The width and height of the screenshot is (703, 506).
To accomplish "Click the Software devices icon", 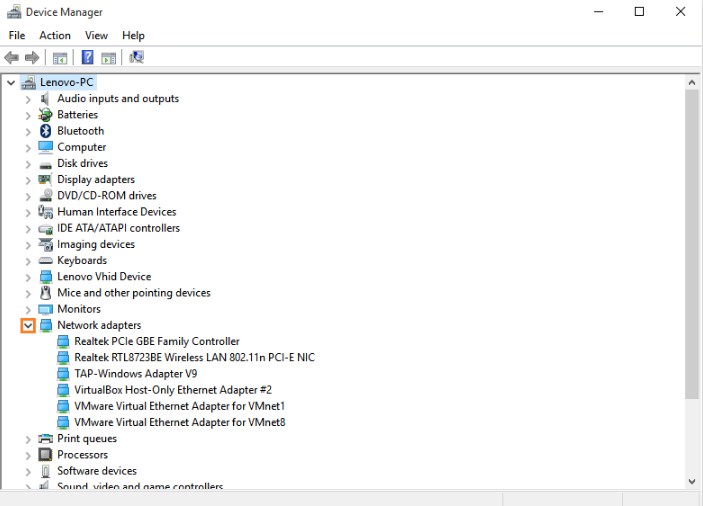I will pyautogui.click(x=45, y=471).
